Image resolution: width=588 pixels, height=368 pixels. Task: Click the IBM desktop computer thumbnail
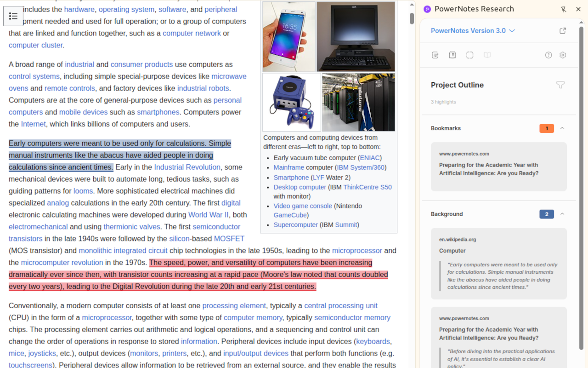point(356,36)
